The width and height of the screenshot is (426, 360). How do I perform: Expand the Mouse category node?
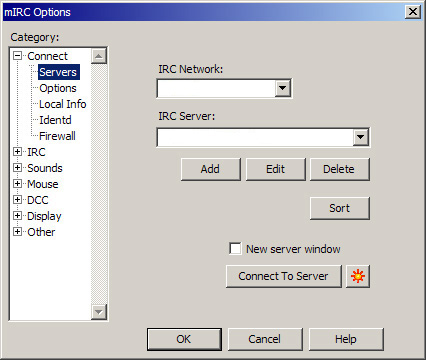17,184
